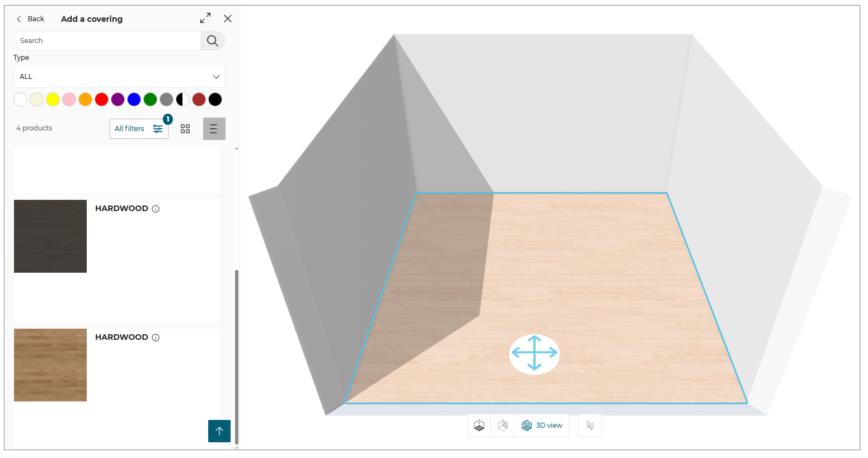This screenshot has width=868, height=458.
Task: Run search with the magnifier icon
Action: (x=213, y=40)
